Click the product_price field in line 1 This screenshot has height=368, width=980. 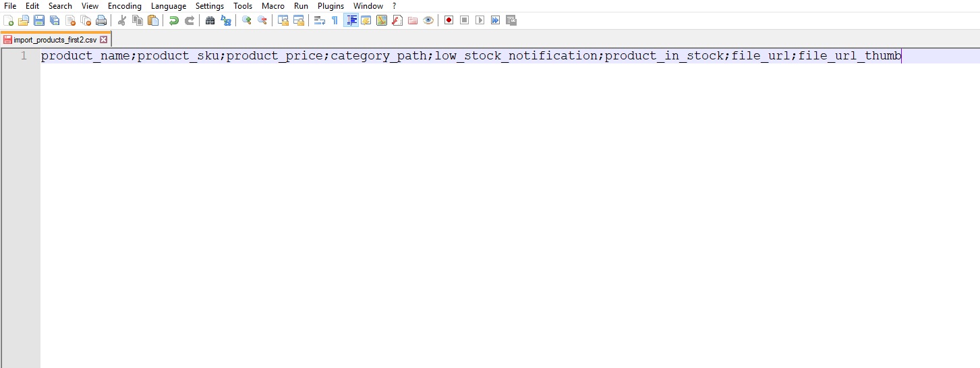tap(275, 56)
